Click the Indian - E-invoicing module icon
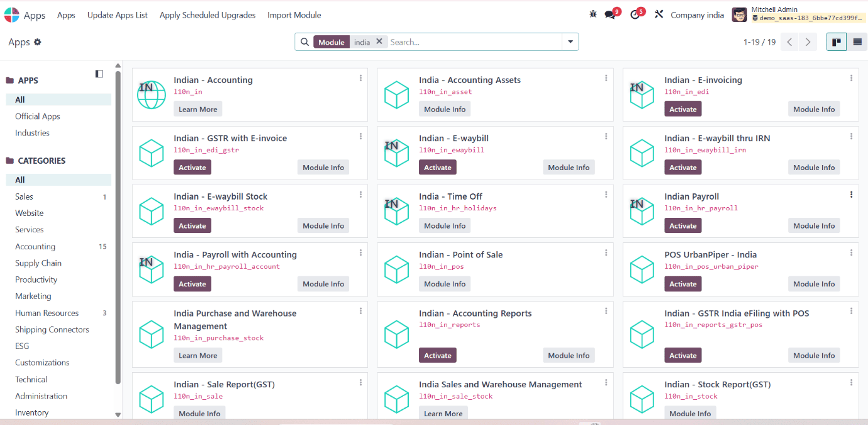Image resolution: width=868 pixels, height=425 pixels. click(x=642, y=94)
